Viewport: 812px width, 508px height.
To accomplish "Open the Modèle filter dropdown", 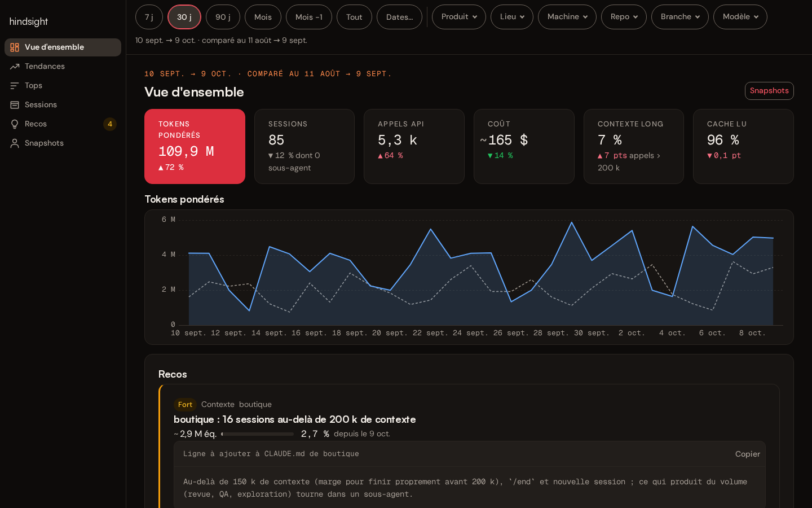I will point(740,17).
